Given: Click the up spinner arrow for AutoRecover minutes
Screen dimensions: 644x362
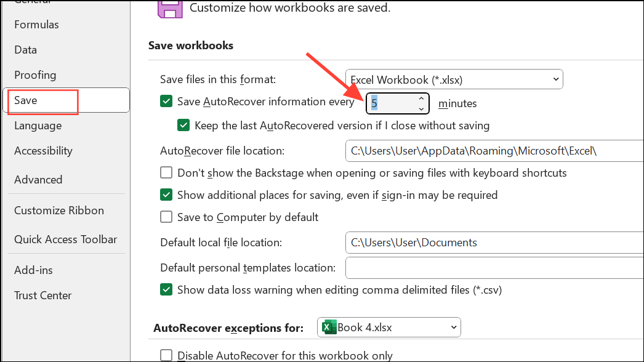Looking at the screenshot, I should pos(421,98).
